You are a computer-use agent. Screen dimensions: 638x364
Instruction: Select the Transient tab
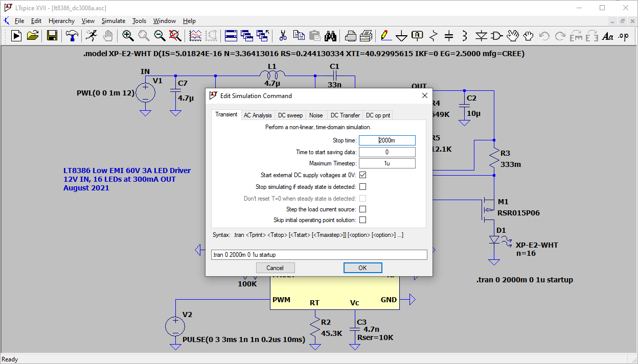[226, 114]
